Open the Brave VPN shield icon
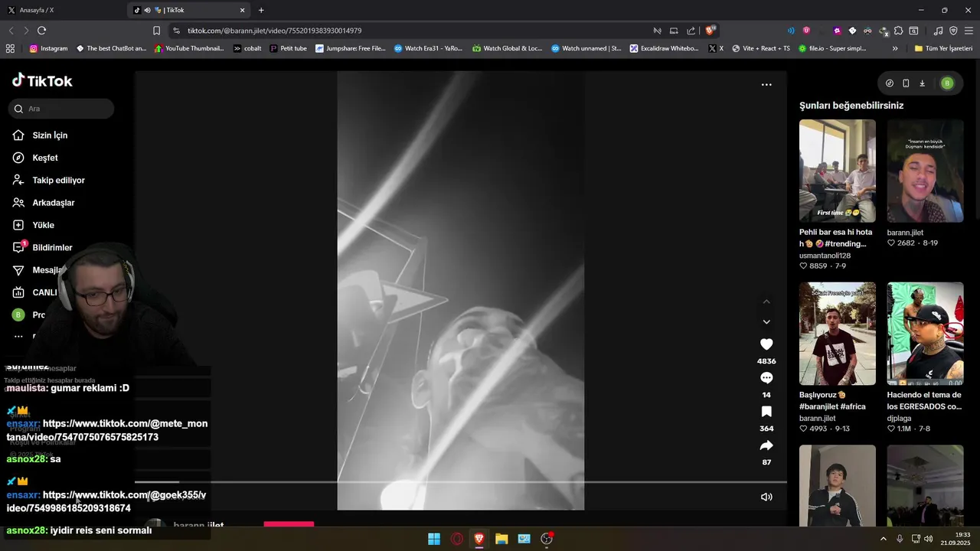 click(953, 31)
